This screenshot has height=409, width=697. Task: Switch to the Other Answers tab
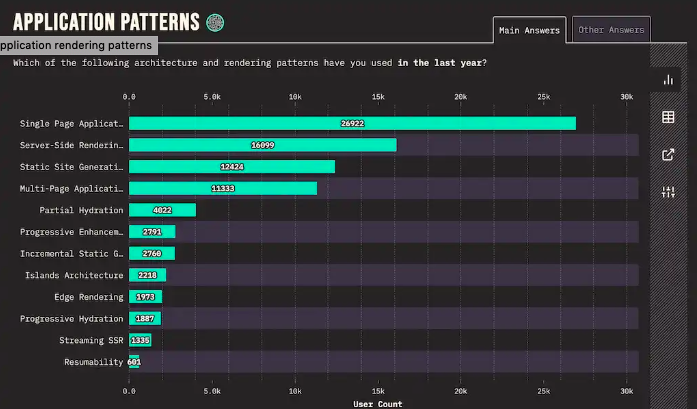point(611,30)
